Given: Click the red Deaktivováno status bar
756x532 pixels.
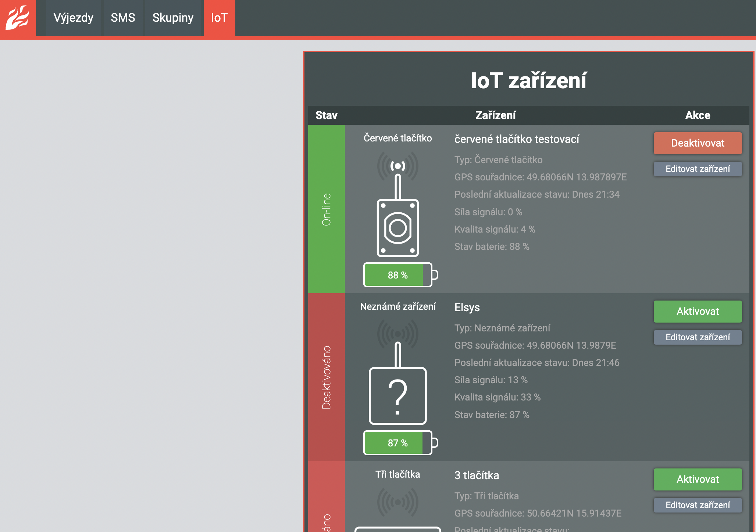Looking at the screenshot, I should click(326, 377).
